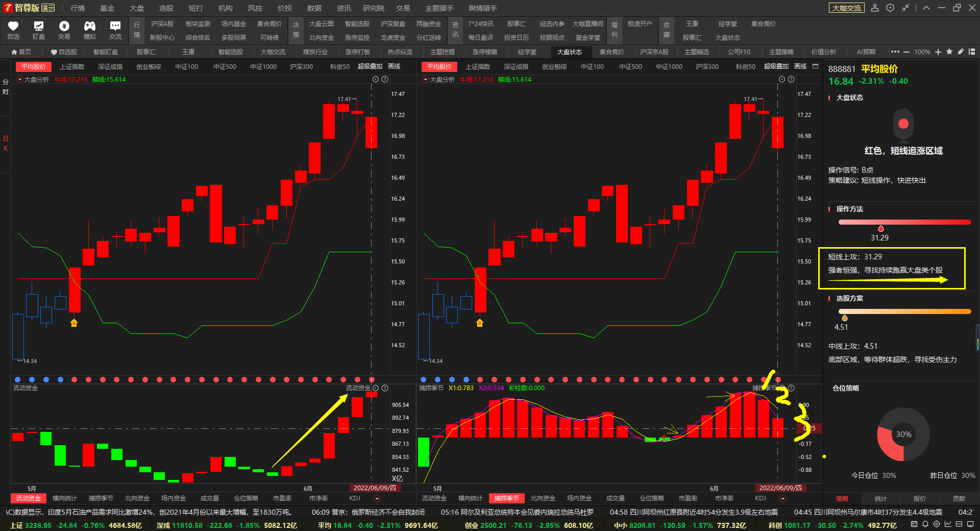Open the bell notification icon in status bar
Viewport: 980px width, 531px height.
pos(925,524)
